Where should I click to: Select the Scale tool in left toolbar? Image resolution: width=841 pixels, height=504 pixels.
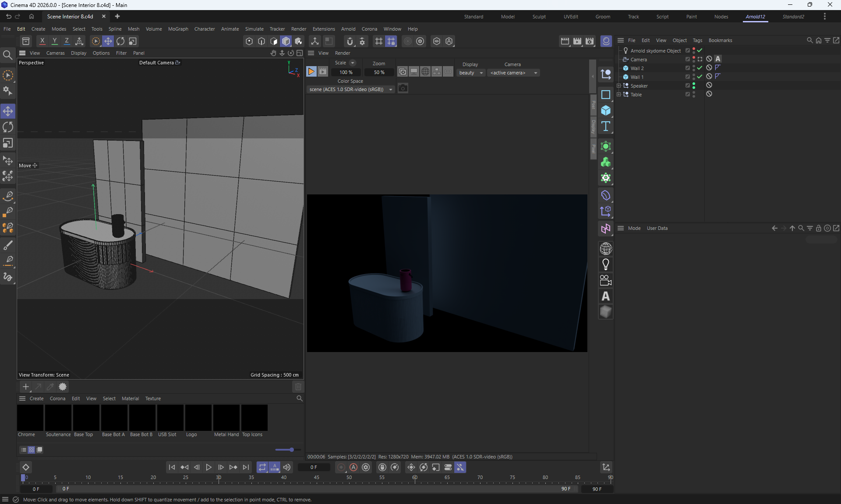point(8,144)
